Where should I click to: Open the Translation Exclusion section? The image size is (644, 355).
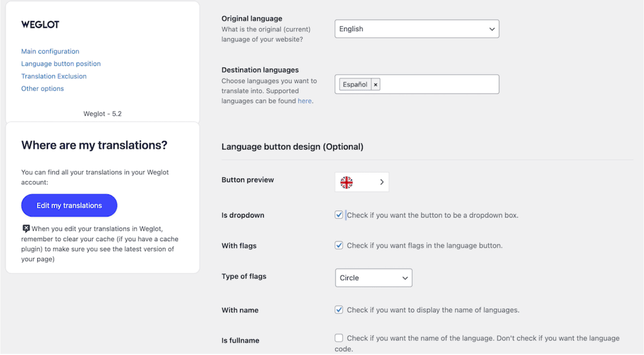coord(53,76)
